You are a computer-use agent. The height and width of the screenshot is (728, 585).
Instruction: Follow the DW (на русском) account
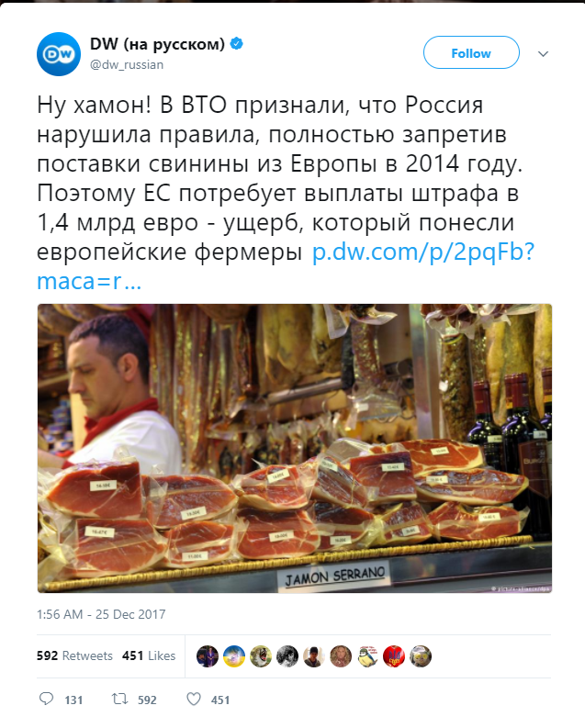click(x=471, y=52)
